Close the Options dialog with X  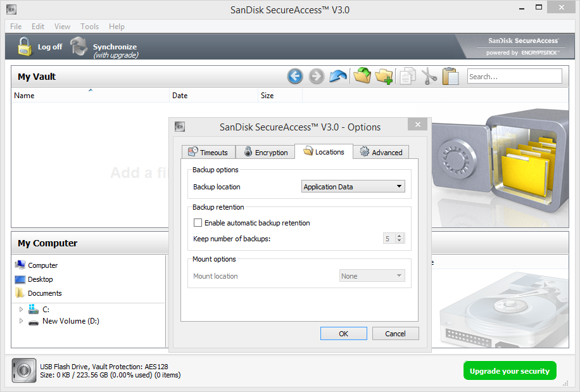click(418, 124)
